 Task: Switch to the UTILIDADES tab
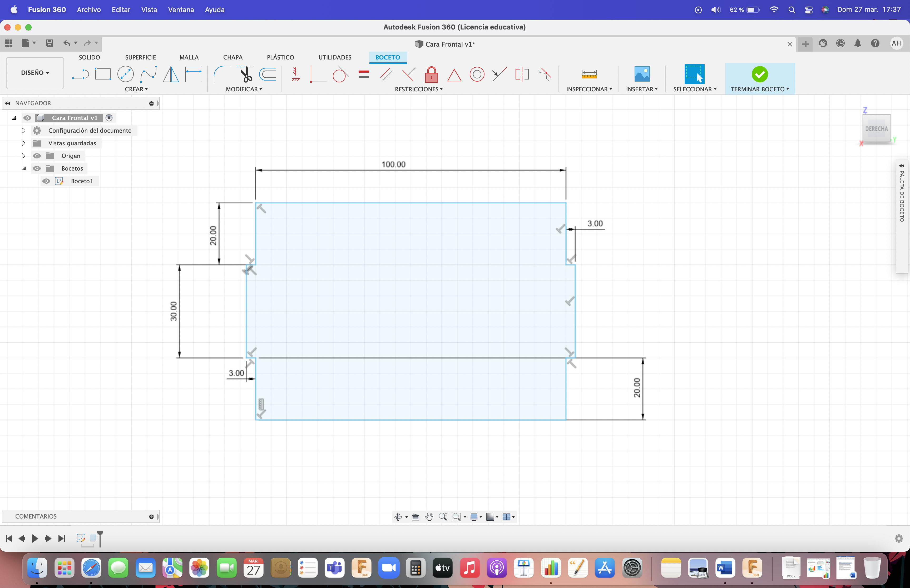click(335, 57)
